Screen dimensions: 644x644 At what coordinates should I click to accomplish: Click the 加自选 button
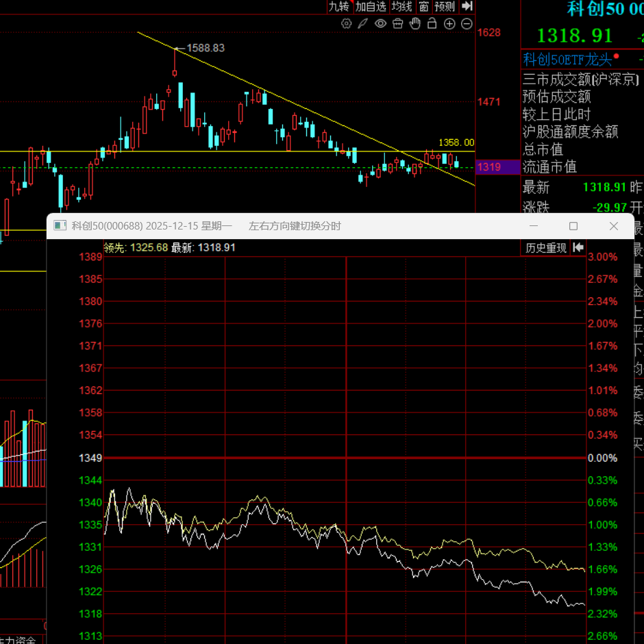pos(371,6)
